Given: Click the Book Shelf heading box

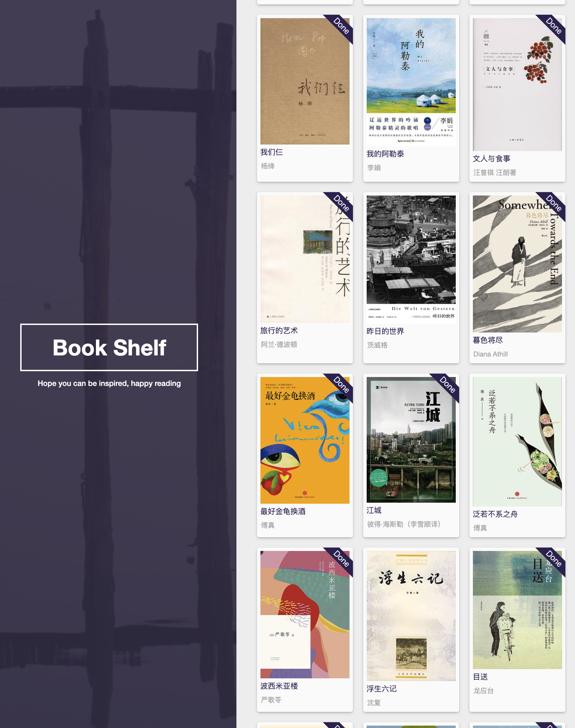Looking at the screenshot, I should 109,347.
